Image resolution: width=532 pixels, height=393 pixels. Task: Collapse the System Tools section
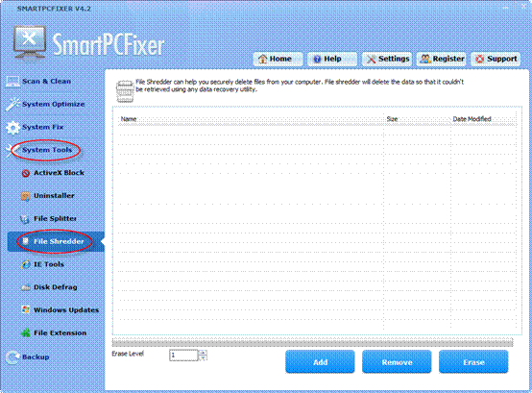[47, 150]
